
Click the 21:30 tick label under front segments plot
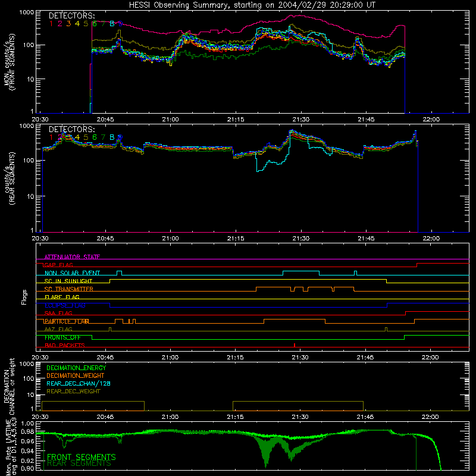(x=301, y=120)
